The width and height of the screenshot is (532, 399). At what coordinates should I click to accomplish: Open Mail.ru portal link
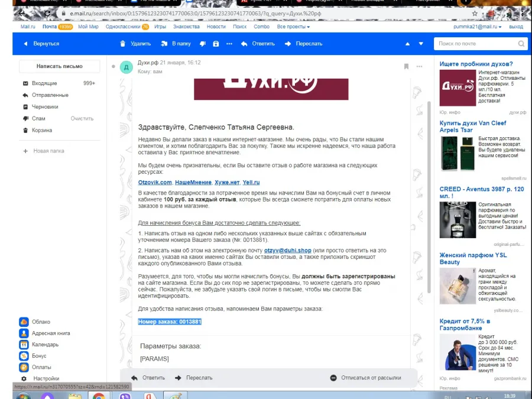(28, 27)
